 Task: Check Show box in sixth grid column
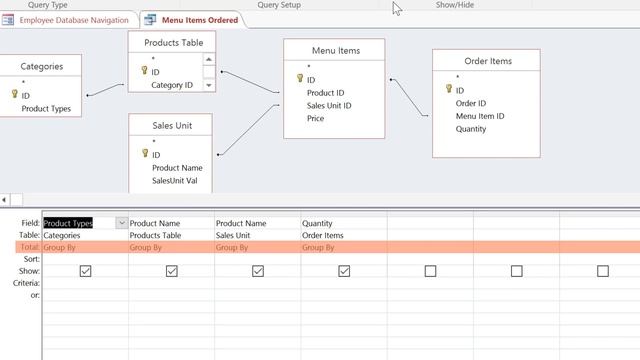point(516,271)
